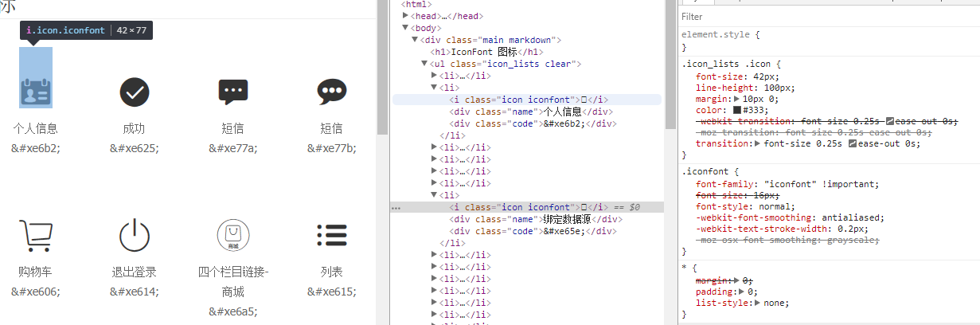This screenshot has width=980, height=325.
Task: Click the 购物车 shopping cart icon
Action: [36, 236]
